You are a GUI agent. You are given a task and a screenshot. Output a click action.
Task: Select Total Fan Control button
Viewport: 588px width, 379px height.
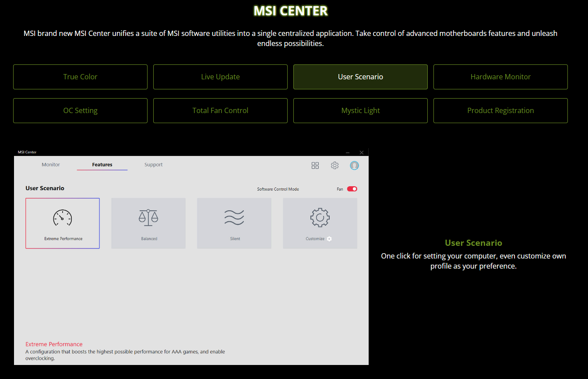point(220,110)
